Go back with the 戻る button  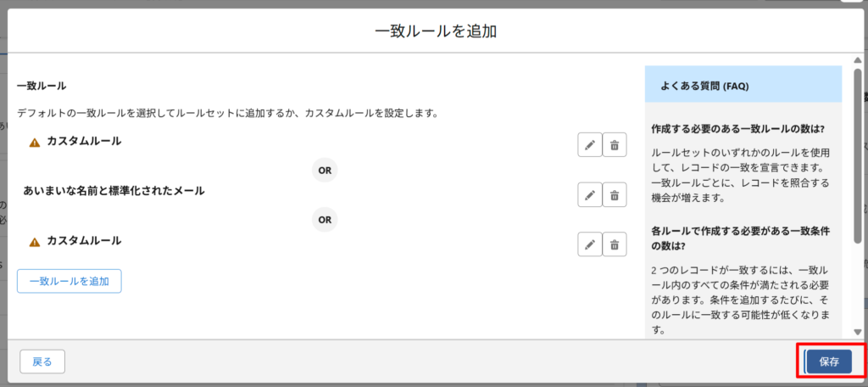click(42, 362)
